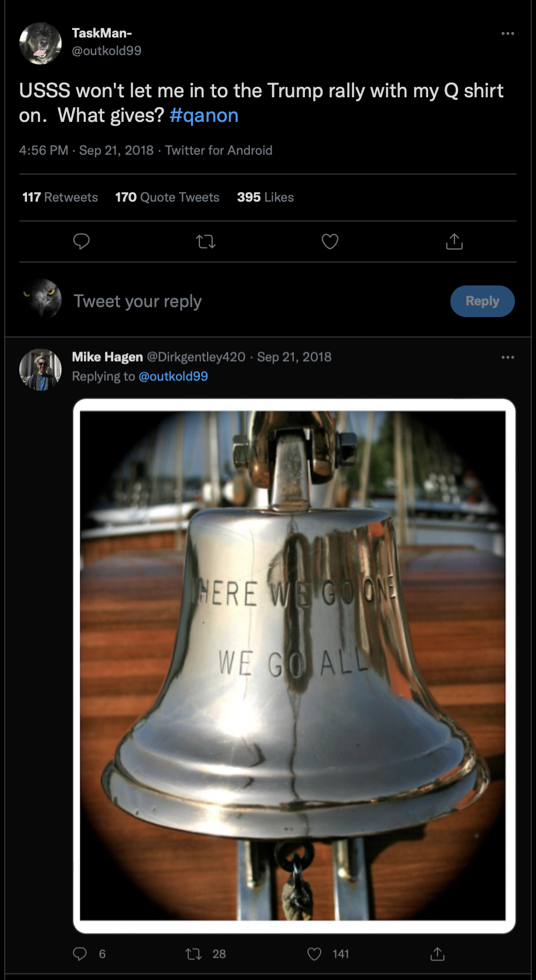Viewport: 536px width, 980px height.
Task: Open the @outkold99 mention link in reply
Action: (x=173, y=376)
